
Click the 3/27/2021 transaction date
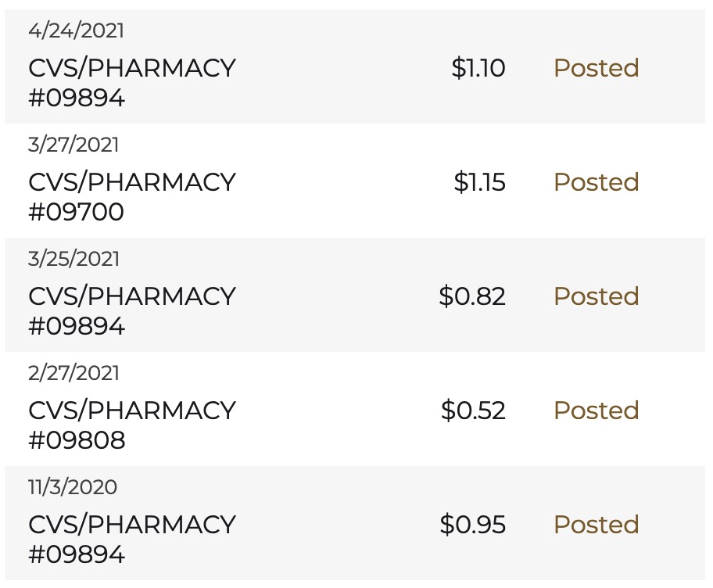pyautogui.click(x=73, y=145)
